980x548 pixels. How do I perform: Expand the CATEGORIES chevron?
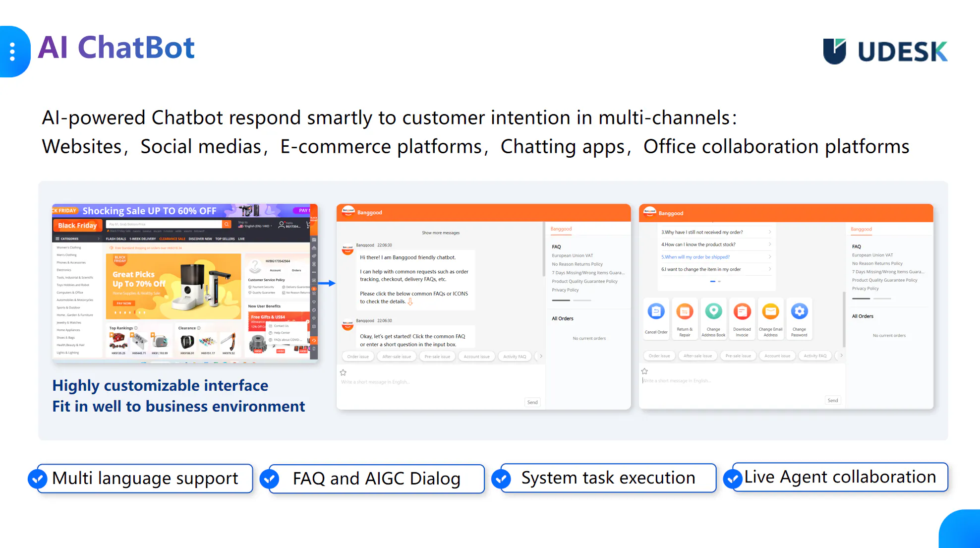(x=99, y=239)
